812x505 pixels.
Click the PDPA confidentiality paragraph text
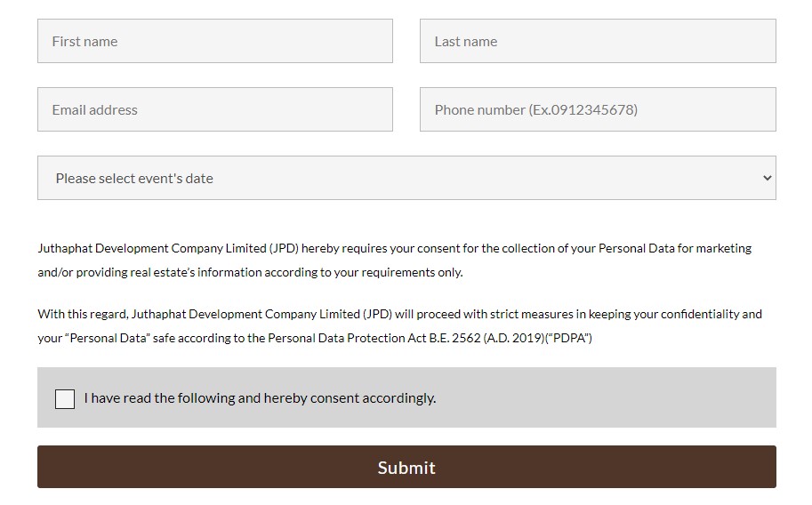point(400,325)
